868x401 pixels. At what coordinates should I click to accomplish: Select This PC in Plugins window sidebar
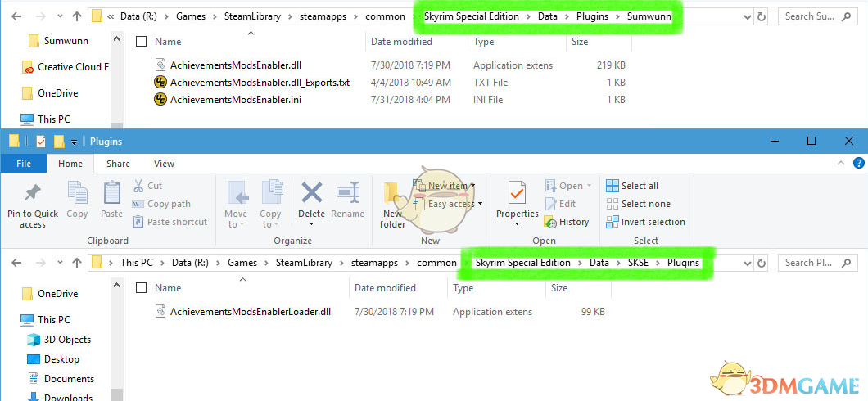click(x=45, y=320)
